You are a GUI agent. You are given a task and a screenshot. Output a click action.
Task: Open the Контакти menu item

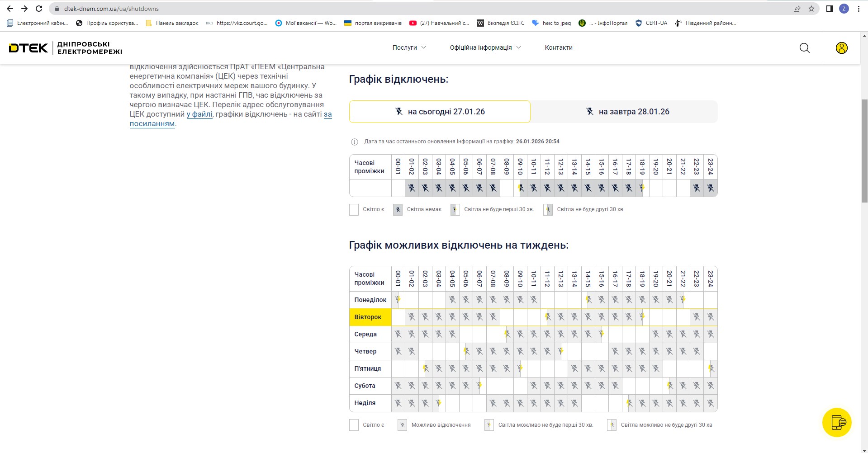click(x=558, y=47)
